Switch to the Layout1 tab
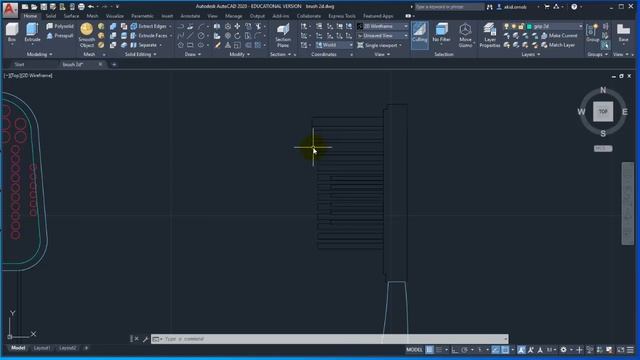Viewport: 640px width, 360px height. [x=42, y=348]
